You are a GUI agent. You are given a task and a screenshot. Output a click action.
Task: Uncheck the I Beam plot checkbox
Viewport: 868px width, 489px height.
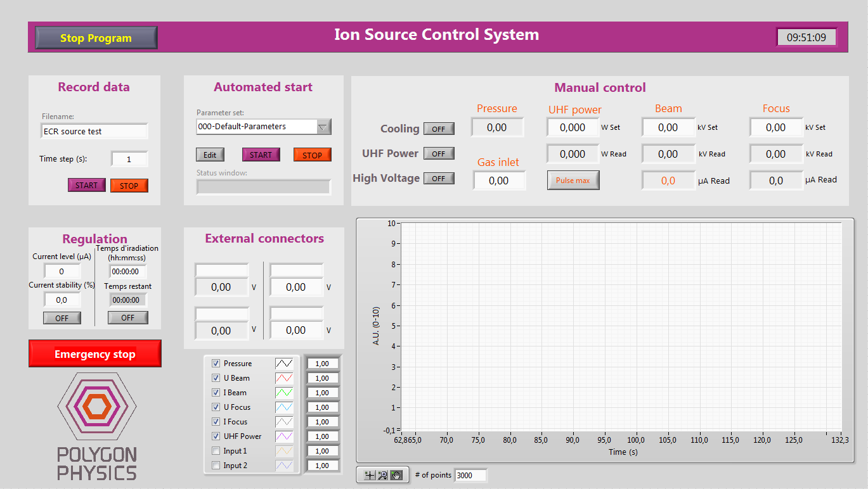[x=216, y=393]
